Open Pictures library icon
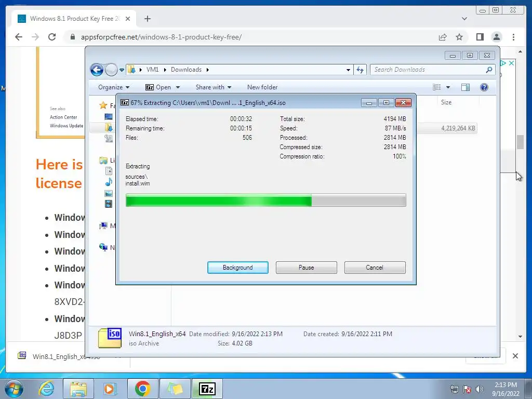The height and width of the screenshot is (399, 532). [x=109, y=193]
